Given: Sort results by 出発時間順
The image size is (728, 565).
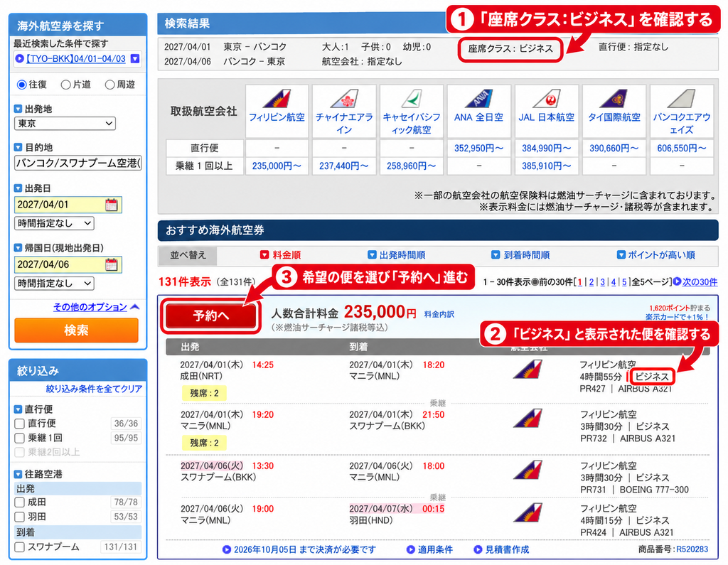Looking at the screenshot, I should (402, 254).
